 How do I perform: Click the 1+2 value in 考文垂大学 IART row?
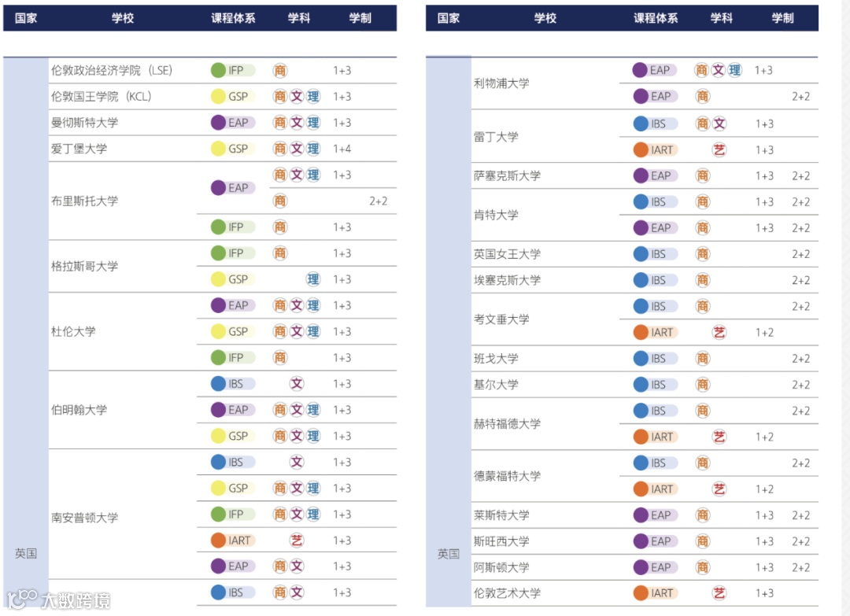coord(763,332)
